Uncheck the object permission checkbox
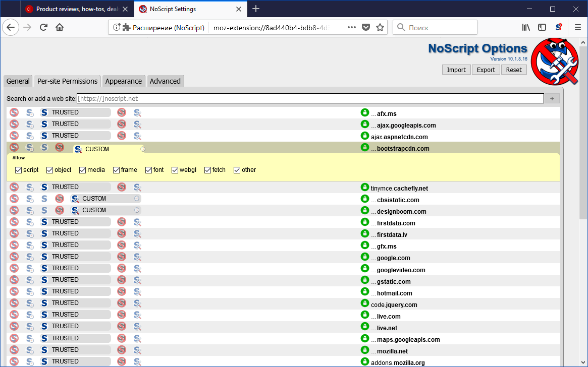This screenshot has width=588, height=367. 49,170
